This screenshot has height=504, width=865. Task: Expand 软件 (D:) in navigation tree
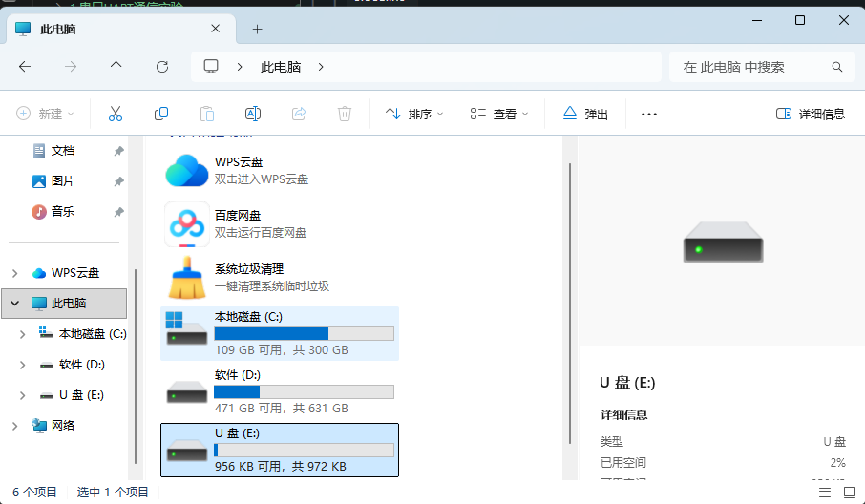(x=22, y=365)
